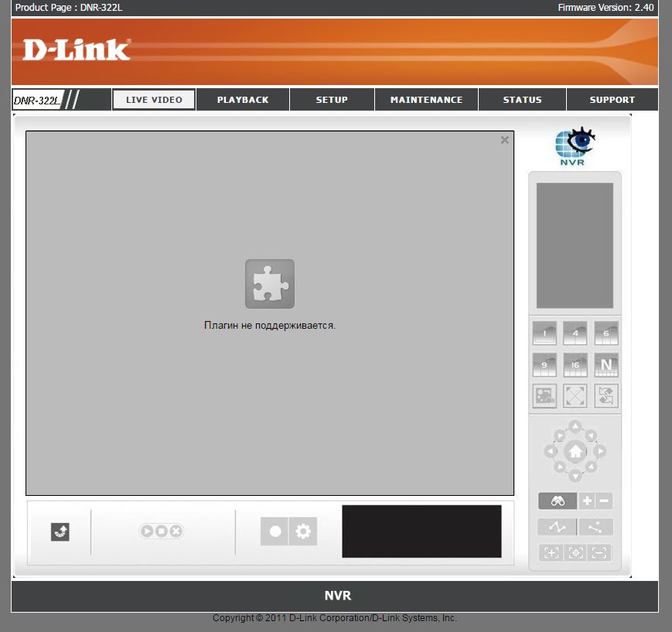Move camera up-right with diagonal PTZ arrow

(x=591, y=436)
